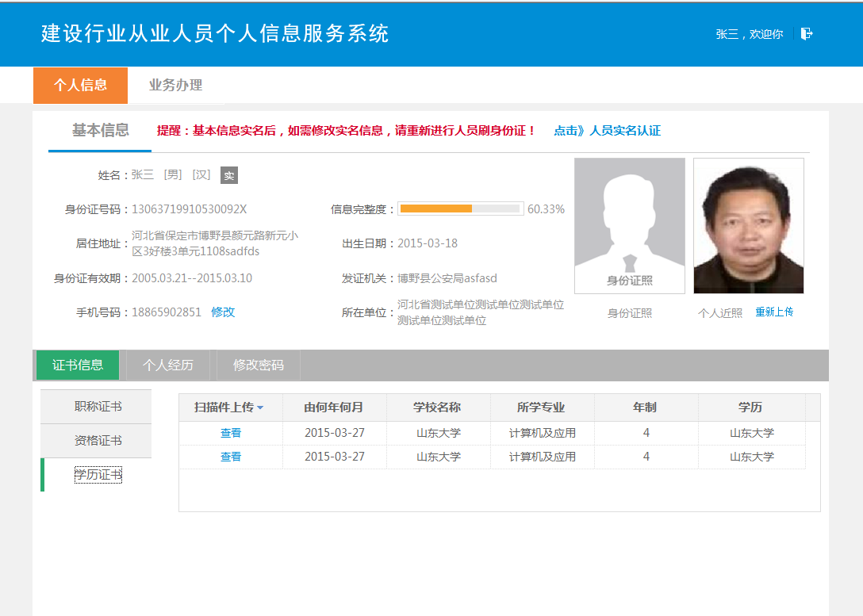Image resolution: width=863 pixels, height=616 pixels.
Task: Click the ID number 13063719910530092X
Action: click(189, 209)
